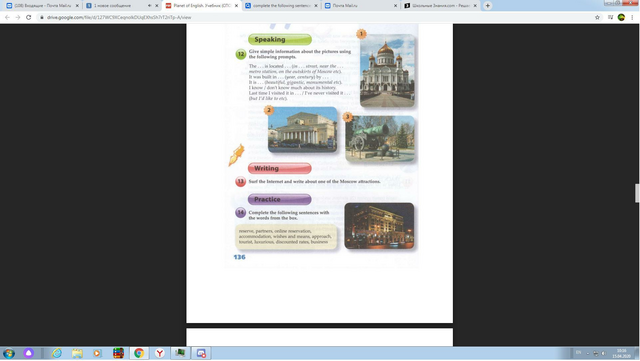Click the page vertical scrollbar thumb

tap(637, 193)
